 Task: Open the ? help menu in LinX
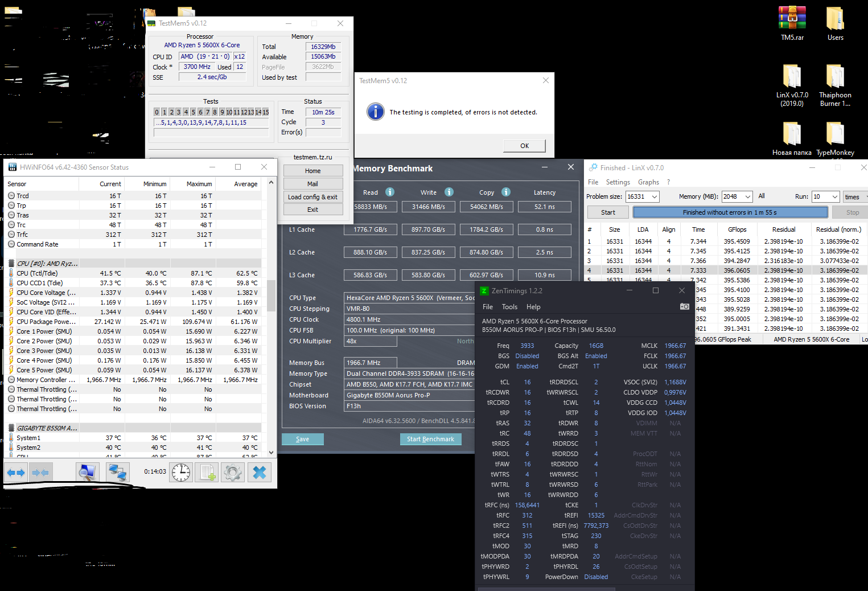[668, 182]
